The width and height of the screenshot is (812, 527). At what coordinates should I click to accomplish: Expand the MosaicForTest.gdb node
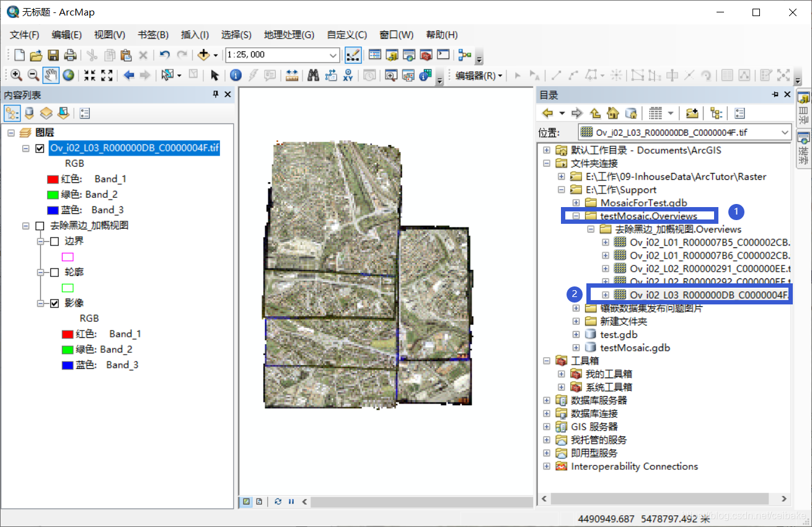[576, 203]
